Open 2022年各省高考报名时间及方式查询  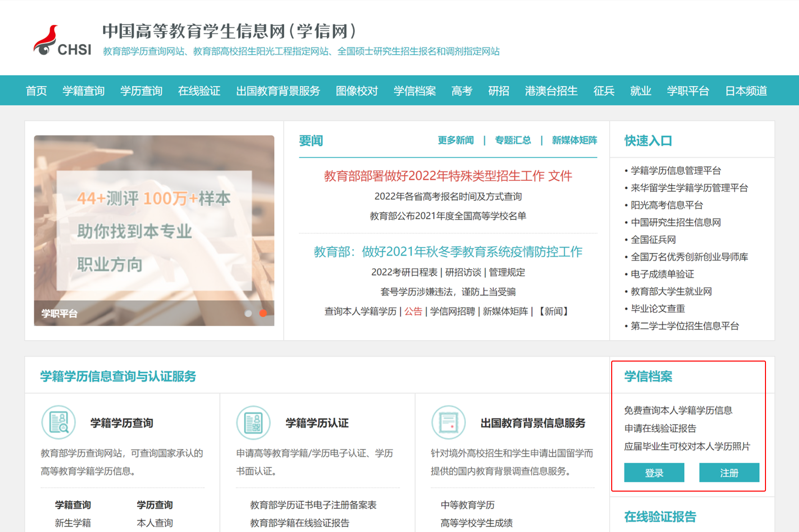[448, 197]
